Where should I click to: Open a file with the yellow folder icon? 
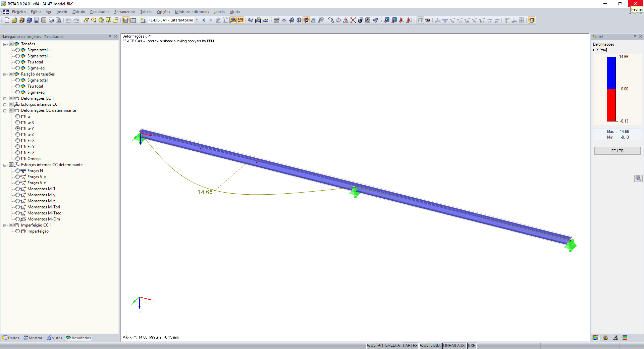(x=14, y=20)
